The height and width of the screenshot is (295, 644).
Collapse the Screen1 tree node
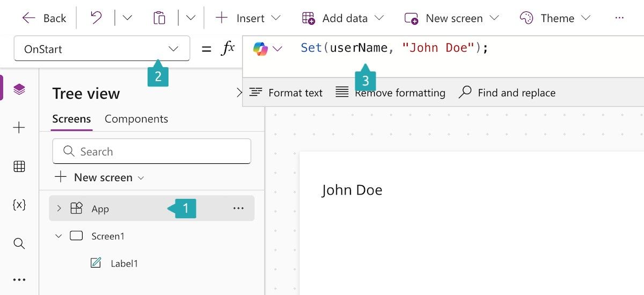[x=59, y=236]
